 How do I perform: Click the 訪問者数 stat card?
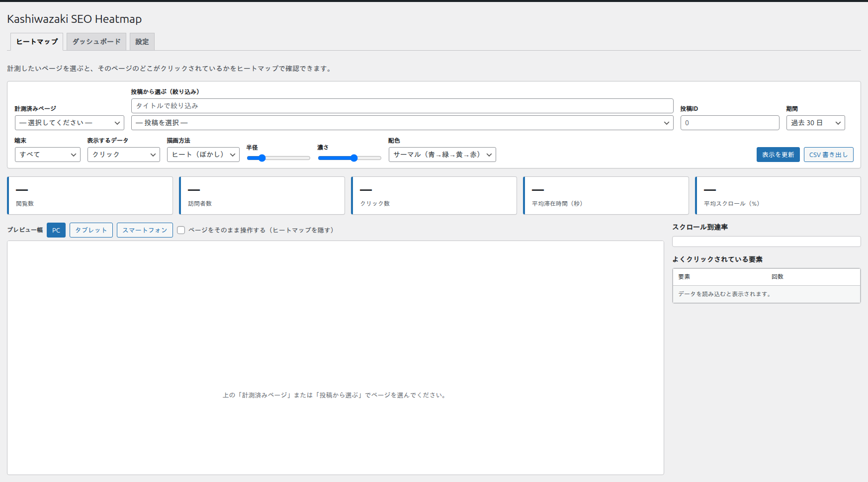click(x=262, y=196)
